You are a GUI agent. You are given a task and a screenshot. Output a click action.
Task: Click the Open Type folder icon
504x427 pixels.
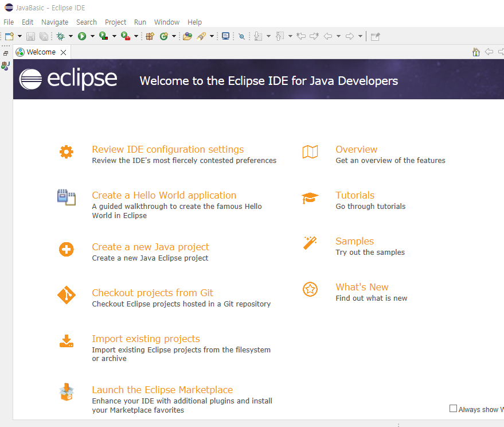187,36
